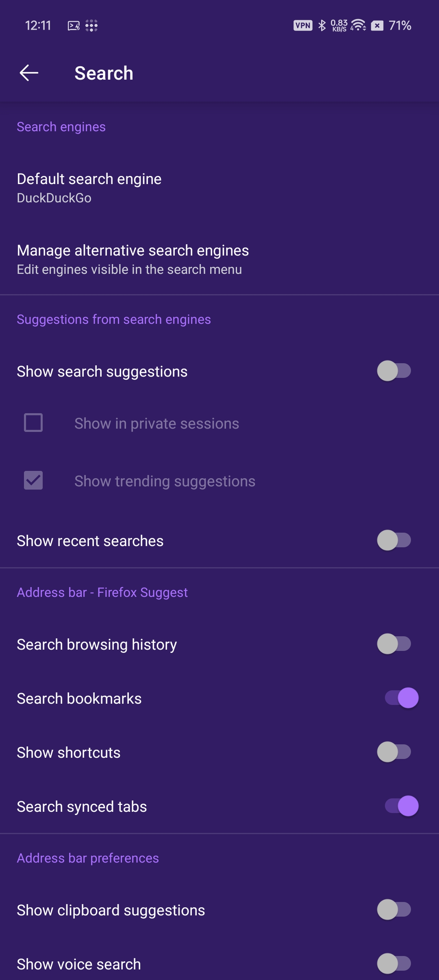Tap the screen cast notification icon
This screenshot has height=980, width=439.
point(74,26)
